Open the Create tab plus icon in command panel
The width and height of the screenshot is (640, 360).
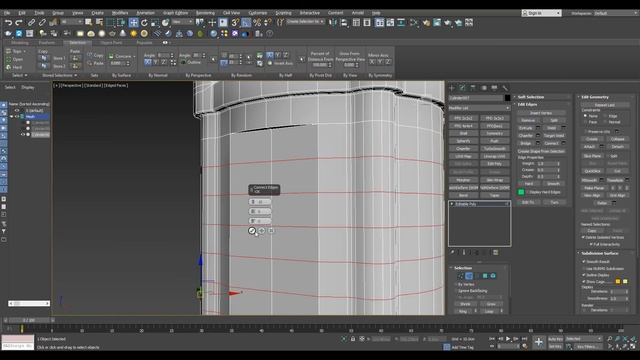pyautogui.click(x=452, y=88)
